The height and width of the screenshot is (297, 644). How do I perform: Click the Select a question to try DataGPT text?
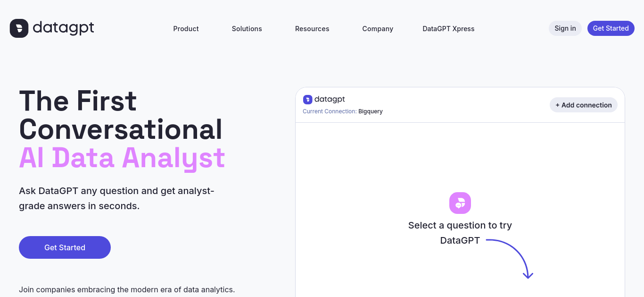[x=460, y=233]
